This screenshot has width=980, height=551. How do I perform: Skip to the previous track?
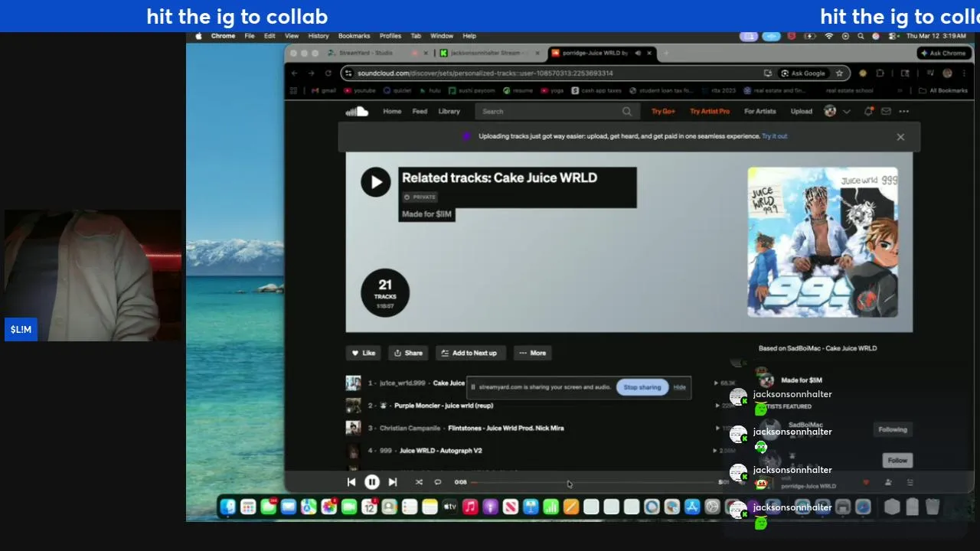(351, 482)
